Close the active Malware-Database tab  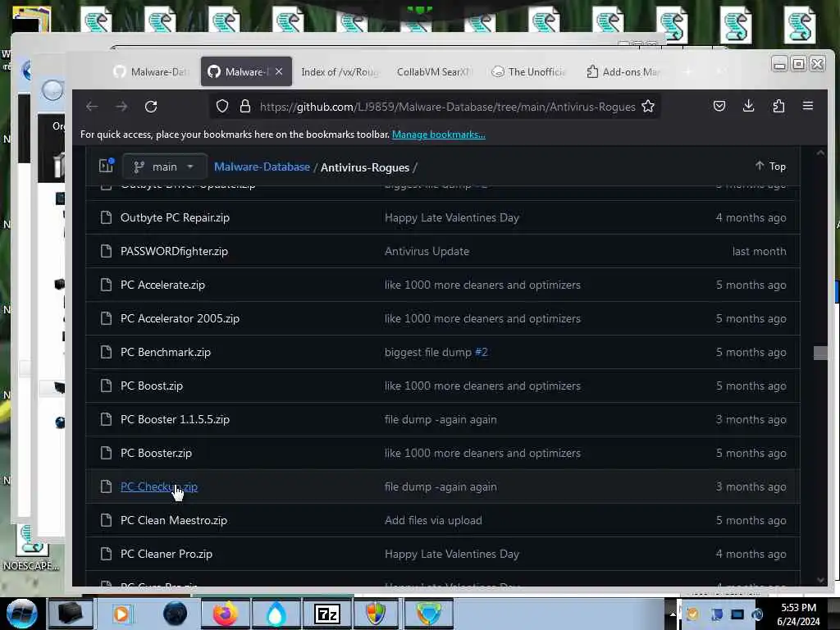279,71
